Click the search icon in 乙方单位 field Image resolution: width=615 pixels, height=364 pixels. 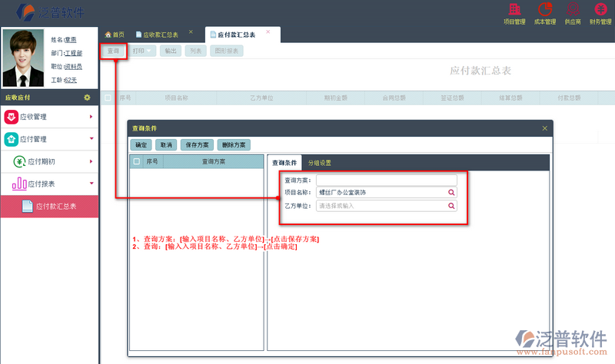[451, 206]
